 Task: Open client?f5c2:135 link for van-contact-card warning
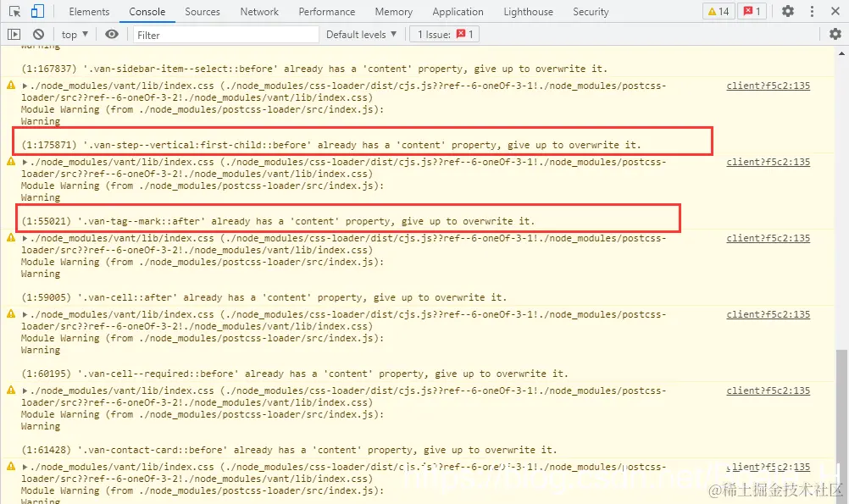[x=768, y=390]
